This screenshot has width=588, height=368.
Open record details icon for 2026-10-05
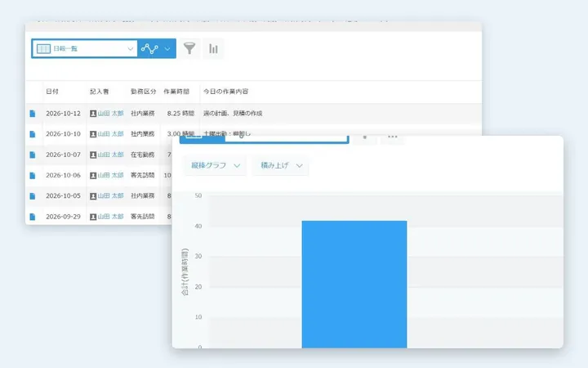(33, 196)
